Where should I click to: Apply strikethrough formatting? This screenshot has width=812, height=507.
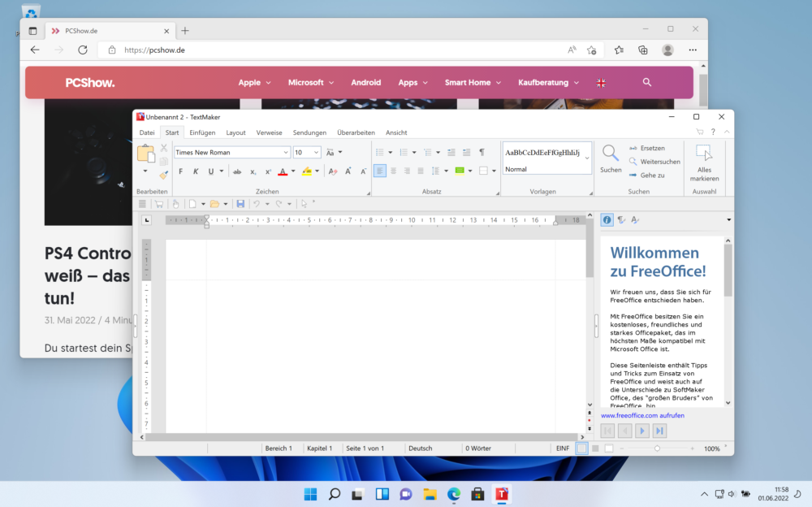pos(237,171)
